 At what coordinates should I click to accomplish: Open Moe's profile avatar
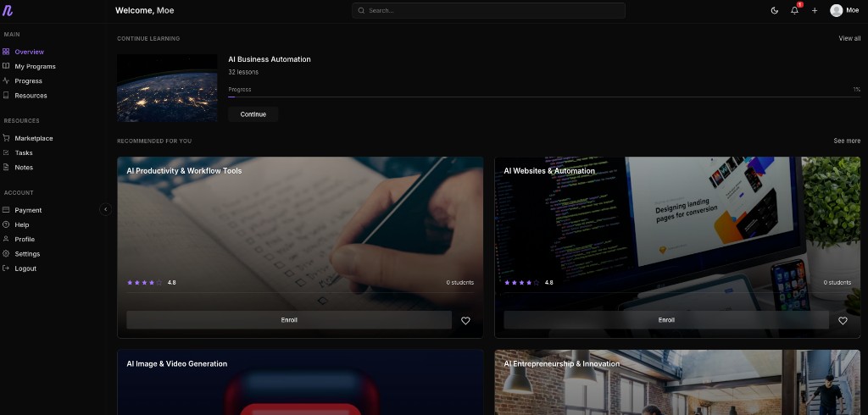click(x=836, y=10)
